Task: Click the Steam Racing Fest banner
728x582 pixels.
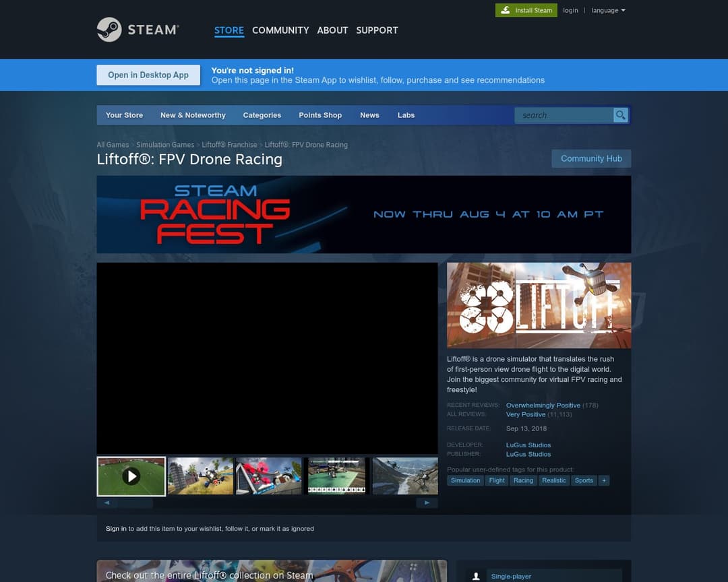Action: tap(364, 214)
